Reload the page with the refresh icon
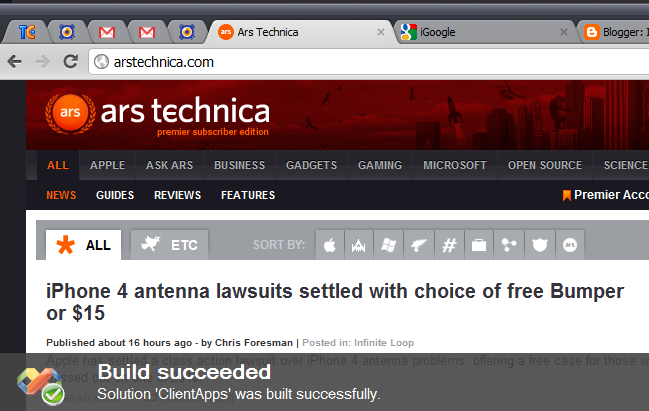The width and height of the screenshot is (649, 411). click(70, 62)
